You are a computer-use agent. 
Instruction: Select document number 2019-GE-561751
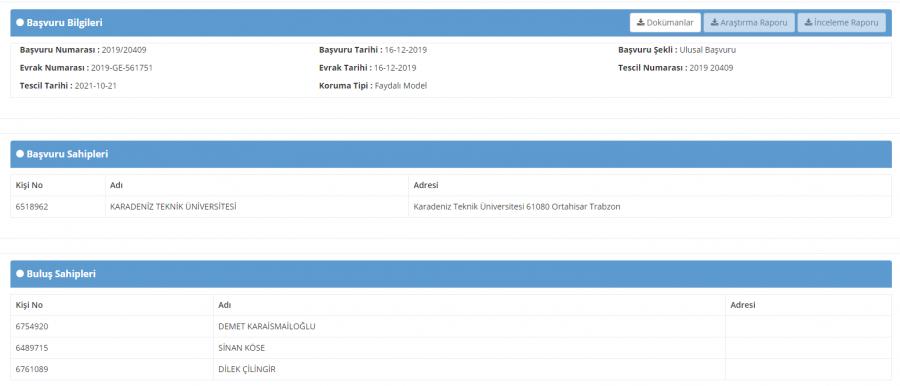click(122, 68)
